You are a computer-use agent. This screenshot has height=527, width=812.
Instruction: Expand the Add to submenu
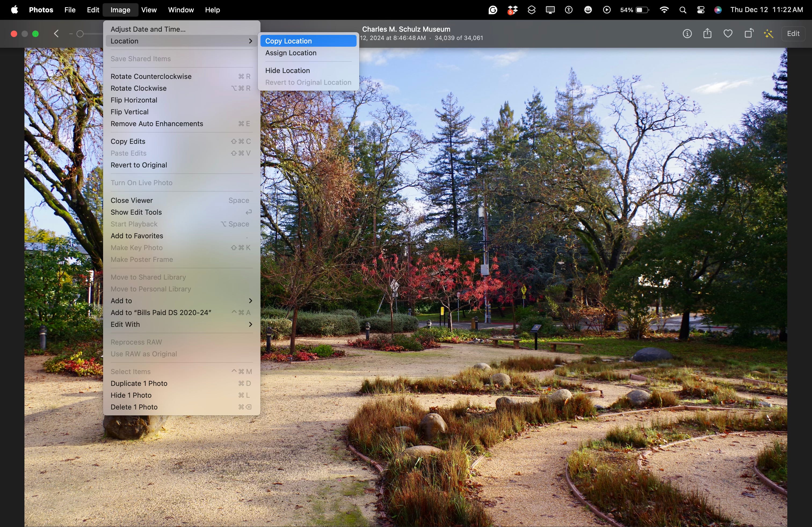(182, 301)
